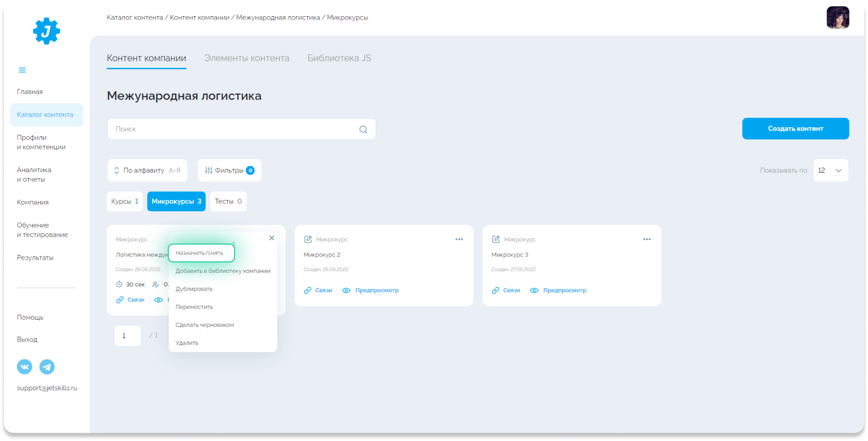The image size is (868, 441).
Task: Focus the Поиск search field
Action: pyautogui.click(x=241, y=129)
